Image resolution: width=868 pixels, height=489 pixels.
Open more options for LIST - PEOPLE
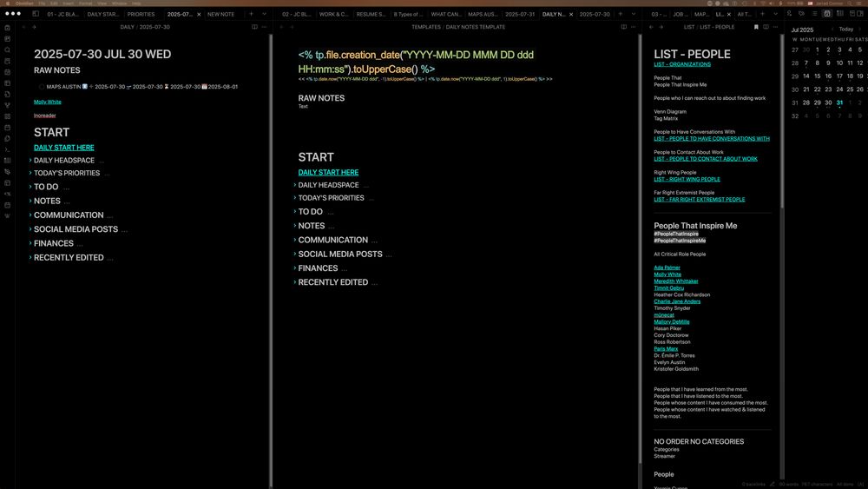coord(775,27)
